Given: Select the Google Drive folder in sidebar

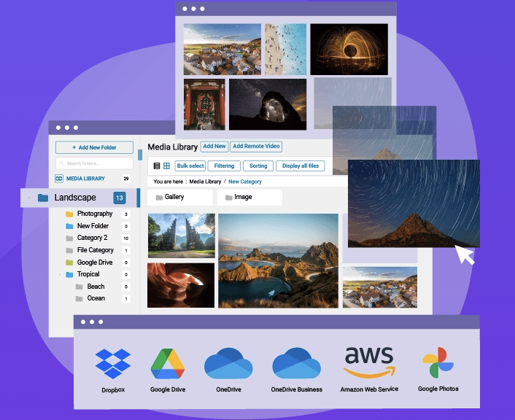Looking at the screenshot, I should (94, 262).
